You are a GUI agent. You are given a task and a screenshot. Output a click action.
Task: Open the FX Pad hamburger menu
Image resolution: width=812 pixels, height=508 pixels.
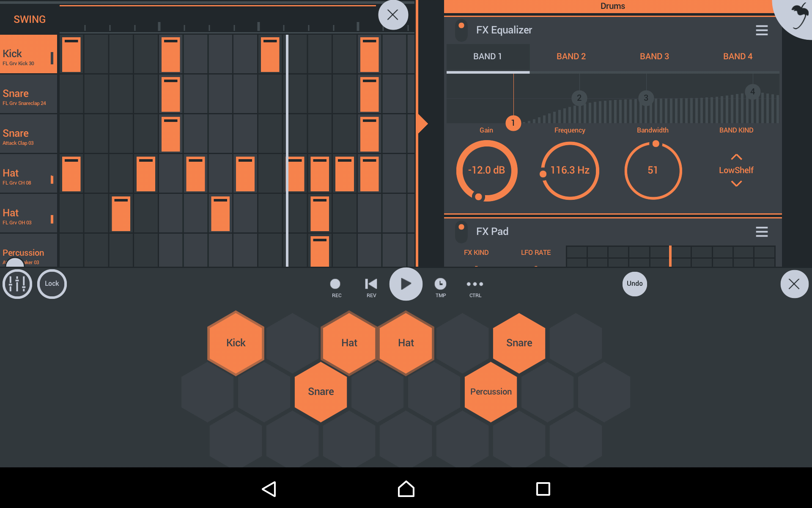pos(762,232)
